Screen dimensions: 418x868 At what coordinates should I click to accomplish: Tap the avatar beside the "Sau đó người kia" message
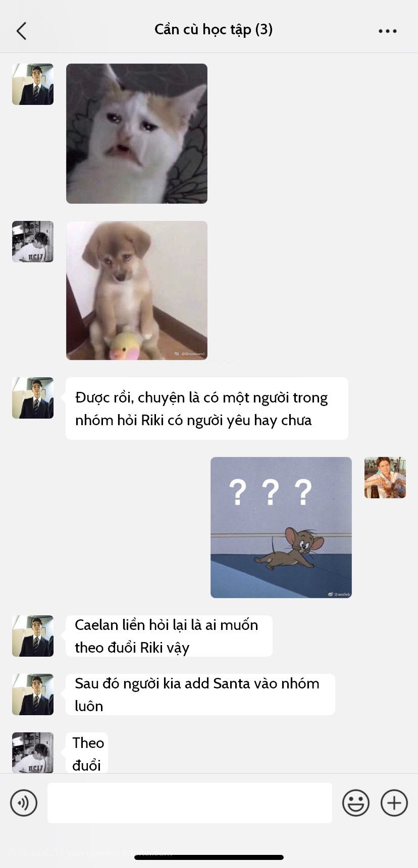tap(33, 695)
